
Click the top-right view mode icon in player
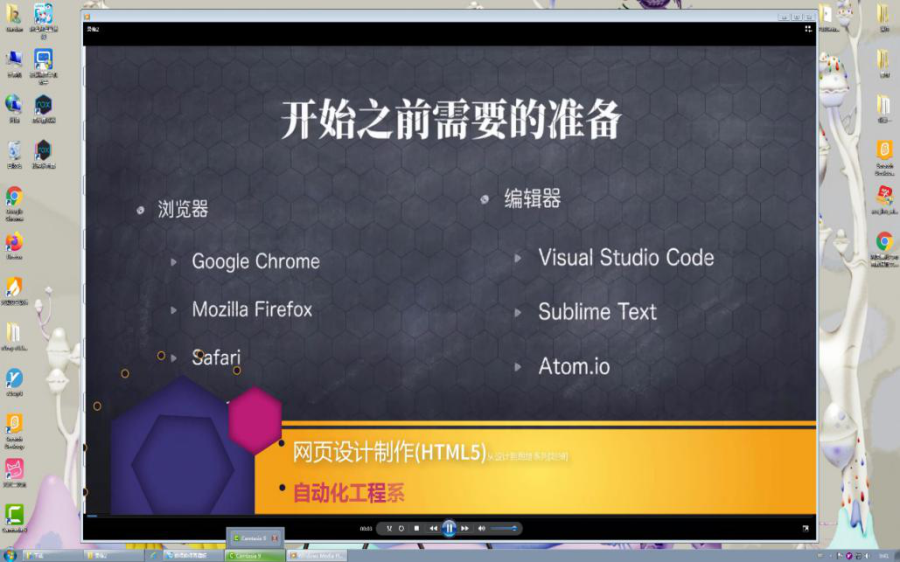[807, 29]
